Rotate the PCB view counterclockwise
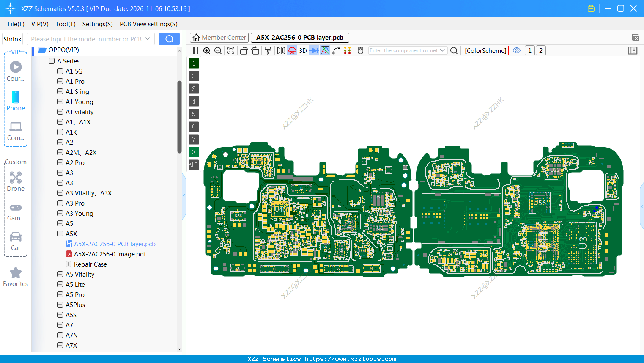 tap(244, 50)
